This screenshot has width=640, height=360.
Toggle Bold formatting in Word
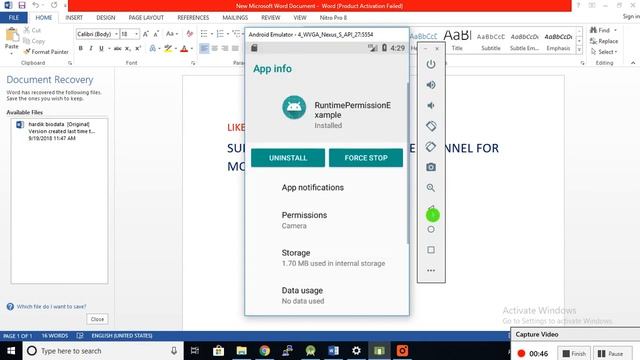[80, 48]
